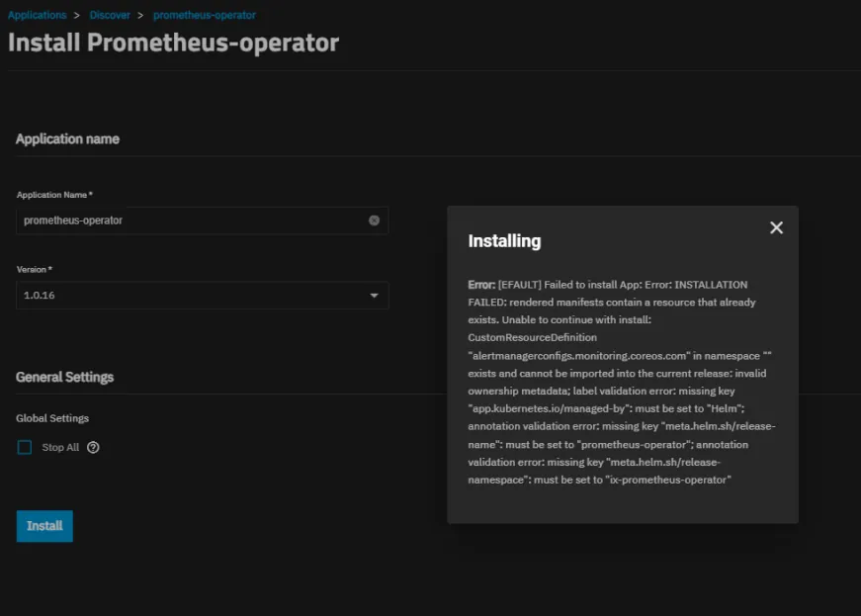Close the installation error message
This screenshot has height=616, width=861.
point(776,227)
